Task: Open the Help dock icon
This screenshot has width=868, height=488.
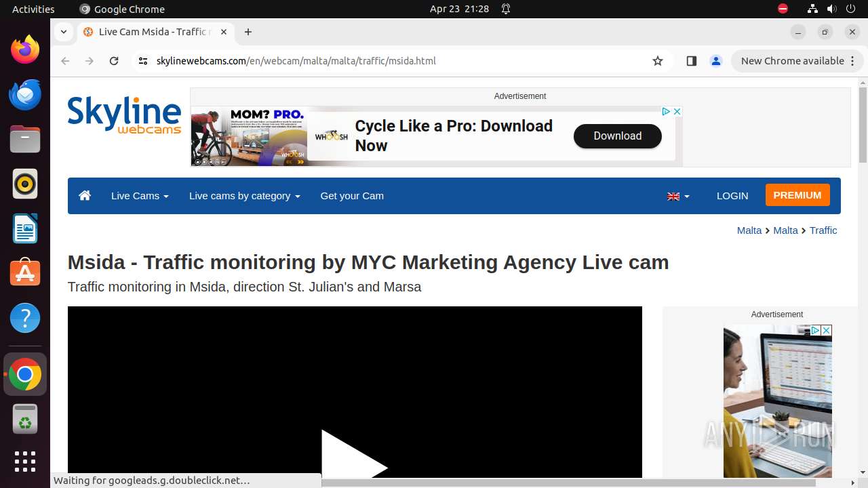Action: (25, 318)
